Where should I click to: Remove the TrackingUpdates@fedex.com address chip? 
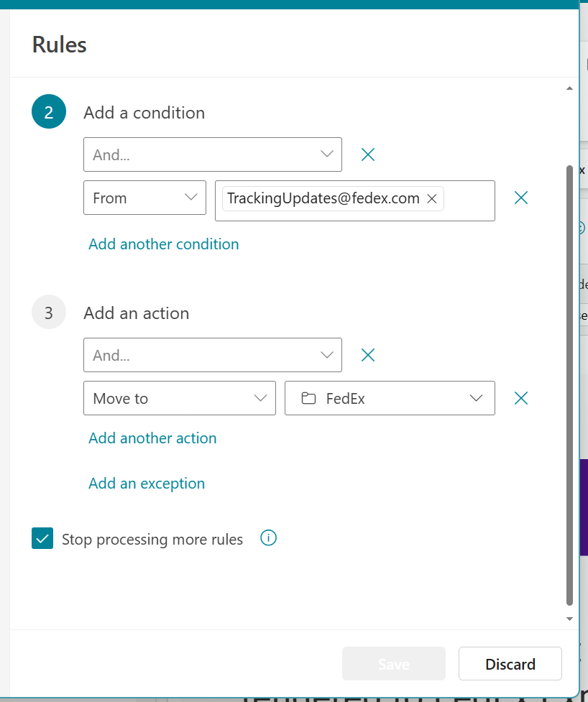point(431,198)
